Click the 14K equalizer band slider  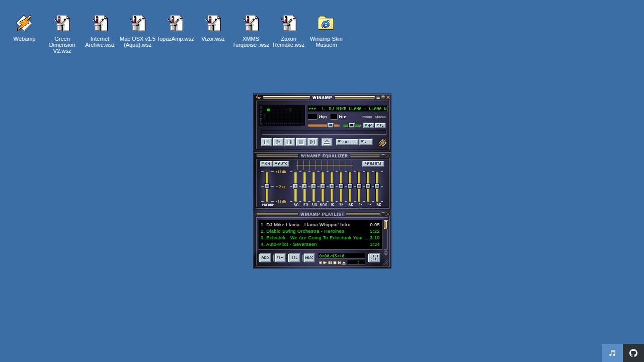(368, 187)
